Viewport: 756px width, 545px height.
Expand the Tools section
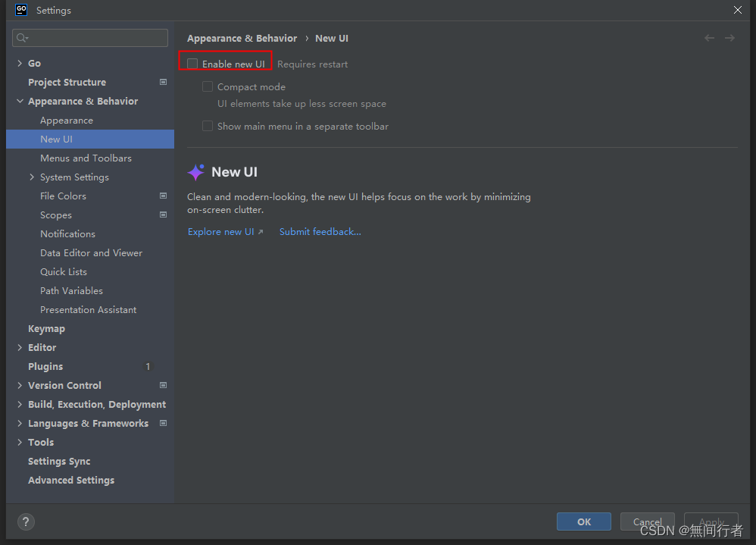click(20, 442)
